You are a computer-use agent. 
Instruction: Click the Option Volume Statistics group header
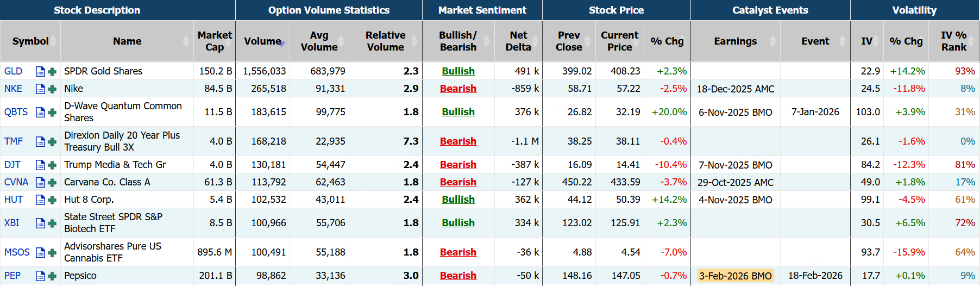click(329, 10)
